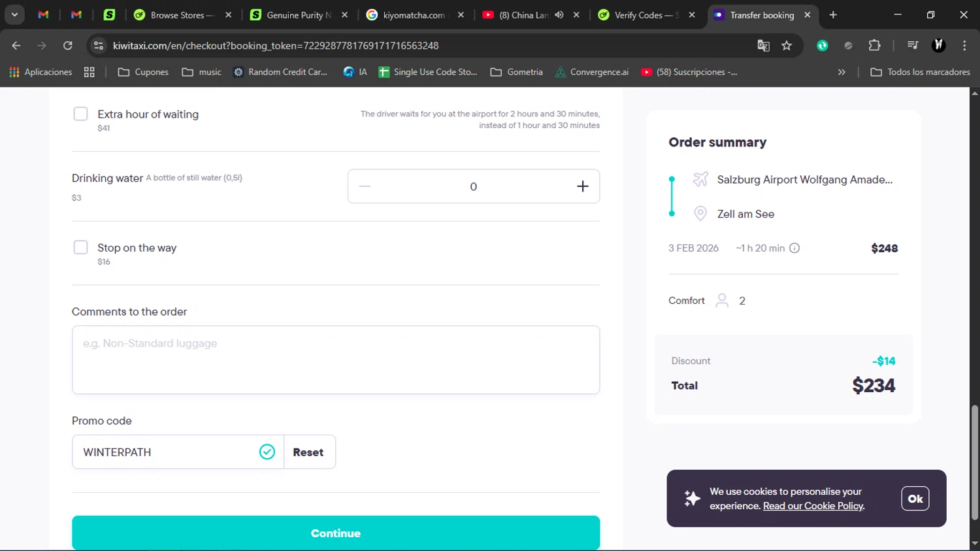Click the trip duration info icon
This screenshot has height=551, width=980.
794,248
